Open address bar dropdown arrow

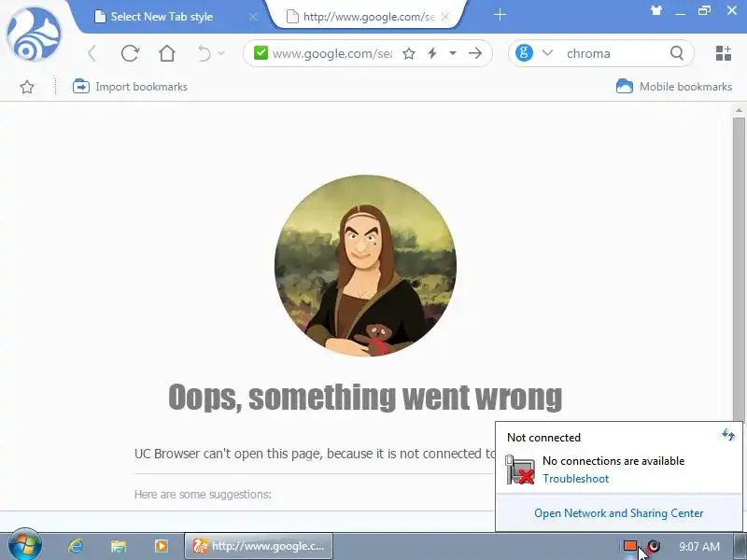pos(453,53)
